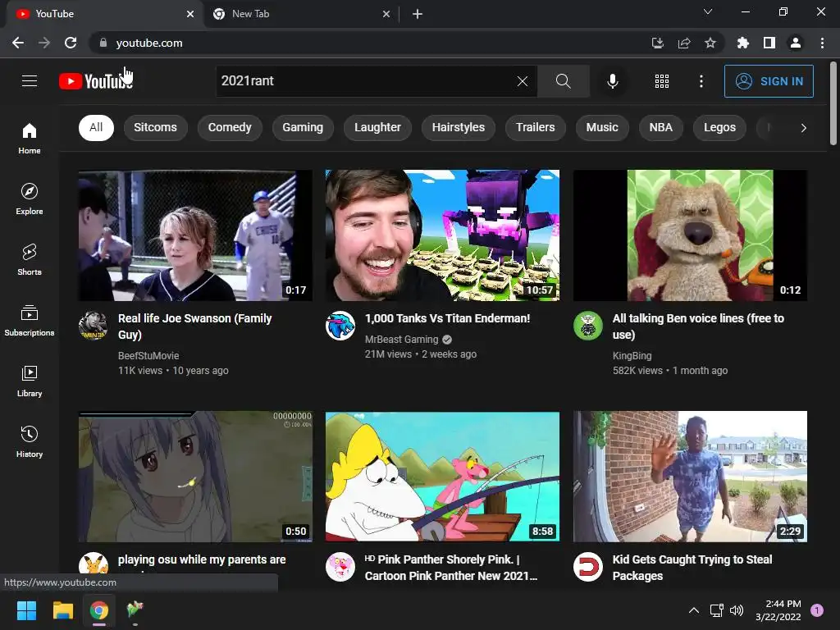Select the Comedy filter chip
This screenshot has height=630, width=840.
tap(230, 127)
